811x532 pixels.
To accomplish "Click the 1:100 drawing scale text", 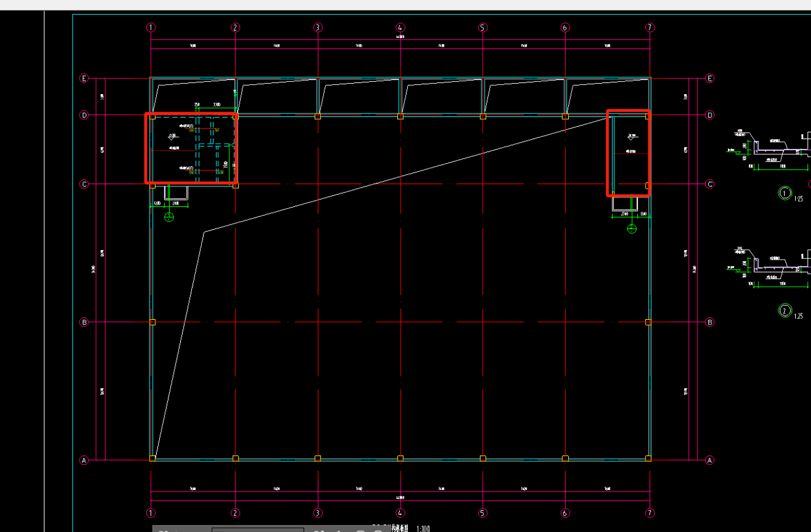I will point(423,528).
